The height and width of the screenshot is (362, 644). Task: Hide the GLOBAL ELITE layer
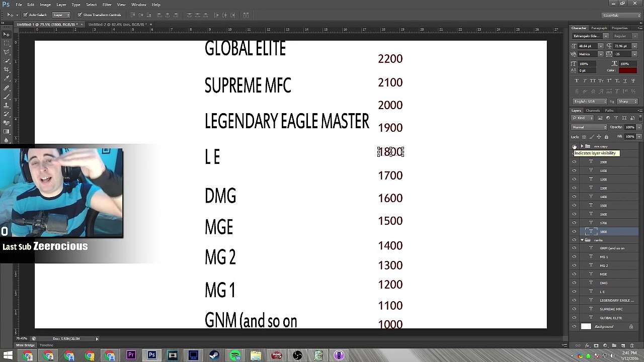pos(574,318)
